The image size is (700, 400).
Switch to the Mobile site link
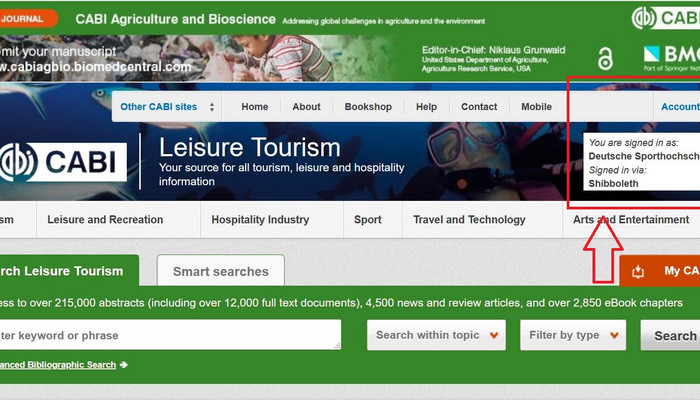(x=536, y=107)
